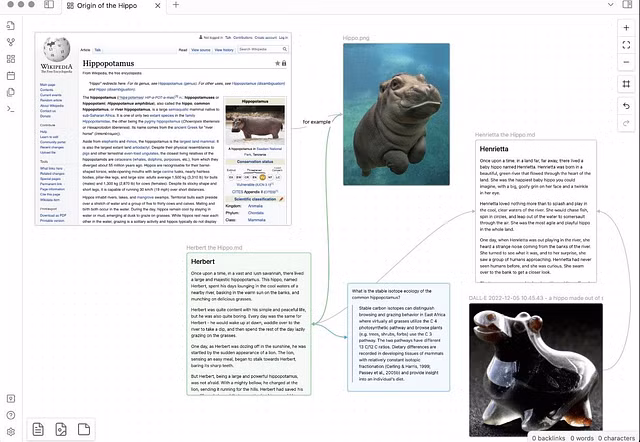Toggle the right sidebar panel
The width and height of the screenshot is (640, 442).
[x=626, y=6]
